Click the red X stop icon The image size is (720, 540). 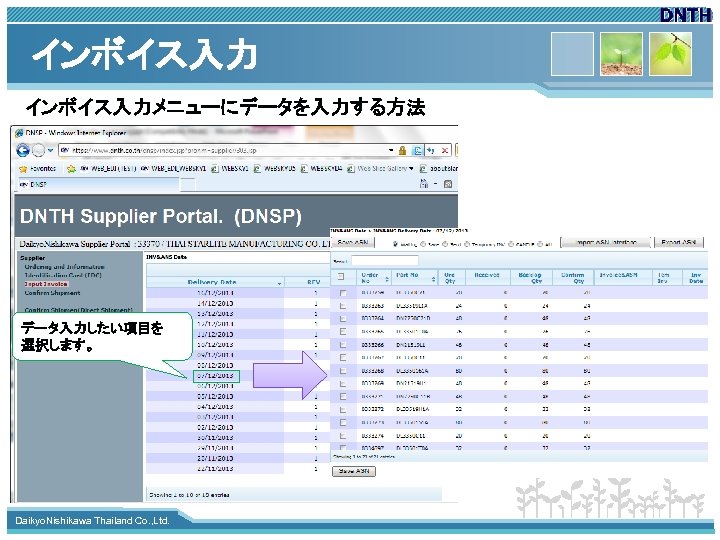[444, 150]
